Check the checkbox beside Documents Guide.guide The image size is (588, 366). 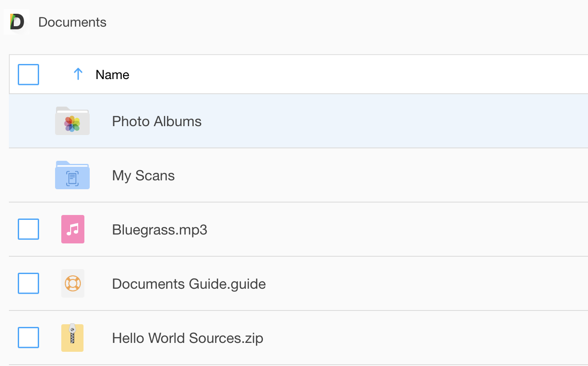[28, 283]
